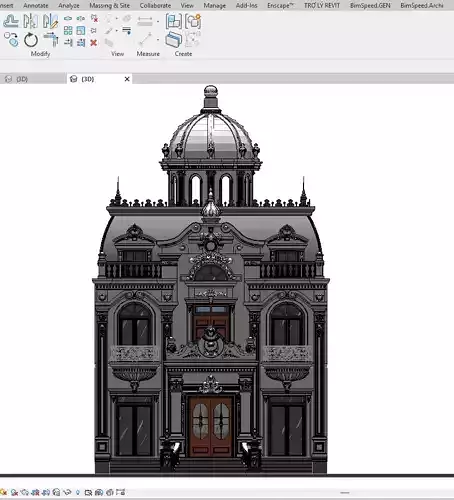The image size is (454, 500).
Task: Open the Manage ribbon tab
Action: click(x=215, y=6)
